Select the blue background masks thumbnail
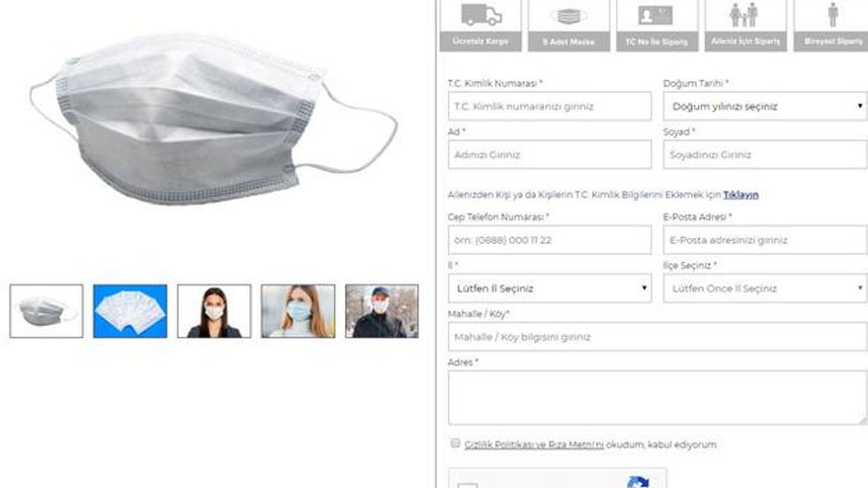 click(130, 311)
